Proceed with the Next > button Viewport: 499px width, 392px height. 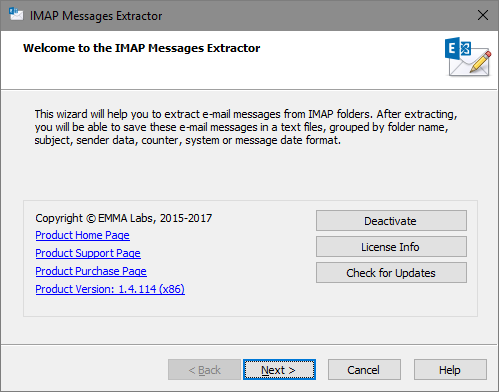(279, 370)
